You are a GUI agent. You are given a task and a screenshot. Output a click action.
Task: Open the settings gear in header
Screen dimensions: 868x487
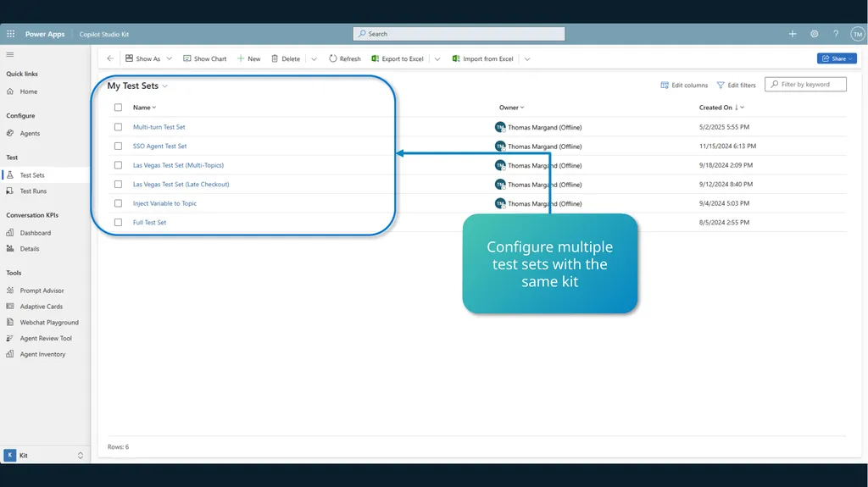pyautogui.click(x=815, y=34)
